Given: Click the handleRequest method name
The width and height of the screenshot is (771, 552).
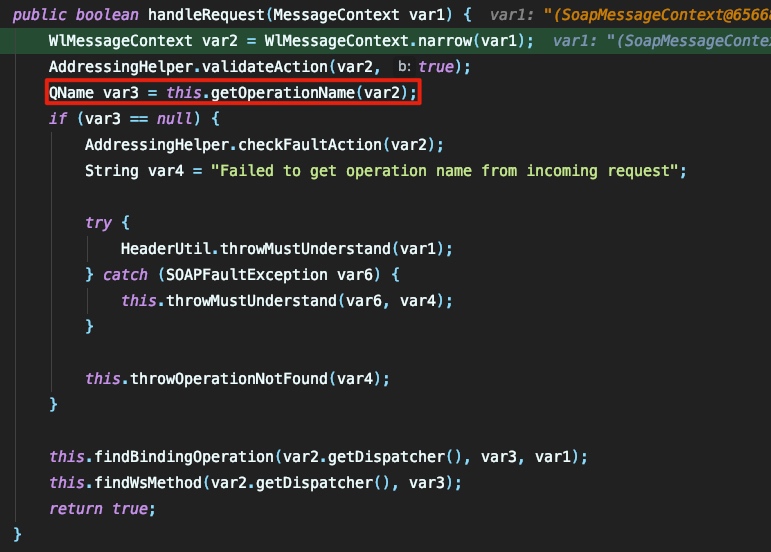Looking at the screenshot, I should 206,15.
